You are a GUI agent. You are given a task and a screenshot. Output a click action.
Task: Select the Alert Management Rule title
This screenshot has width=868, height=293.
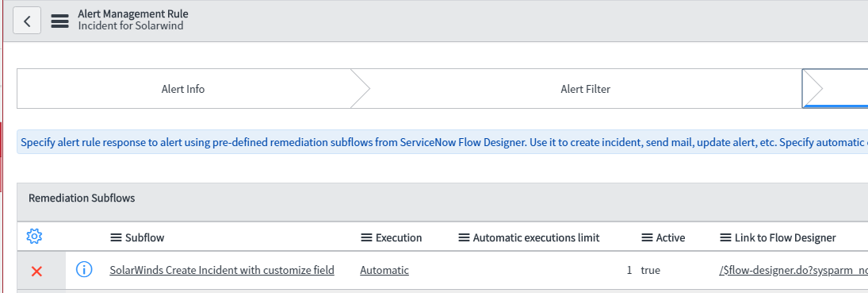133,13
